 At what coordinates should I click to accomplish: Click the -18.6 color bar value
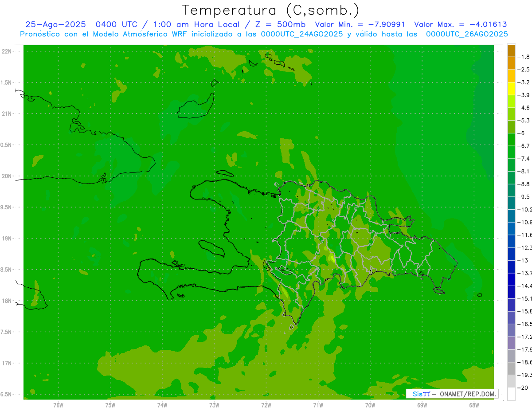tap(524, 362)
